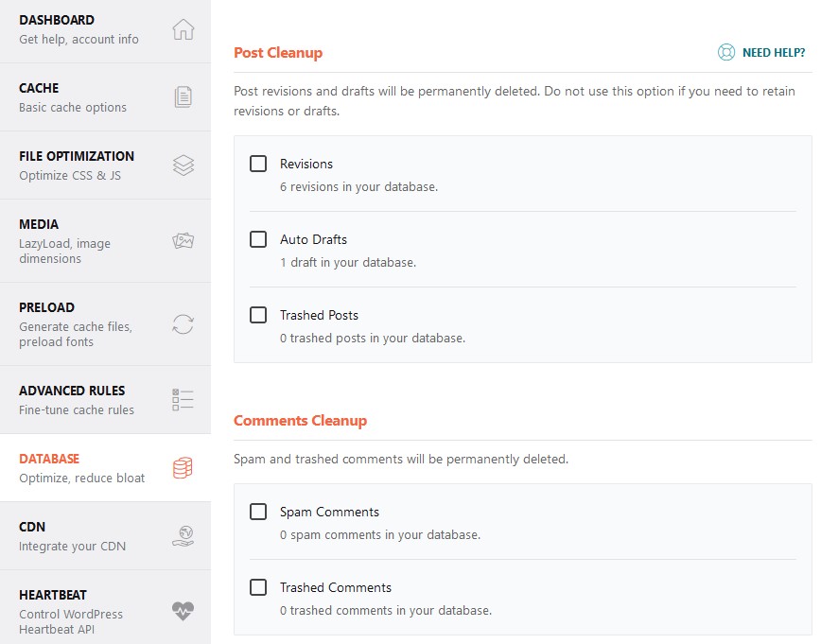The height and width of the screenshot is (644, 821).
Task: Click the CDN globe hand icon
Action: tap(183, 536)
